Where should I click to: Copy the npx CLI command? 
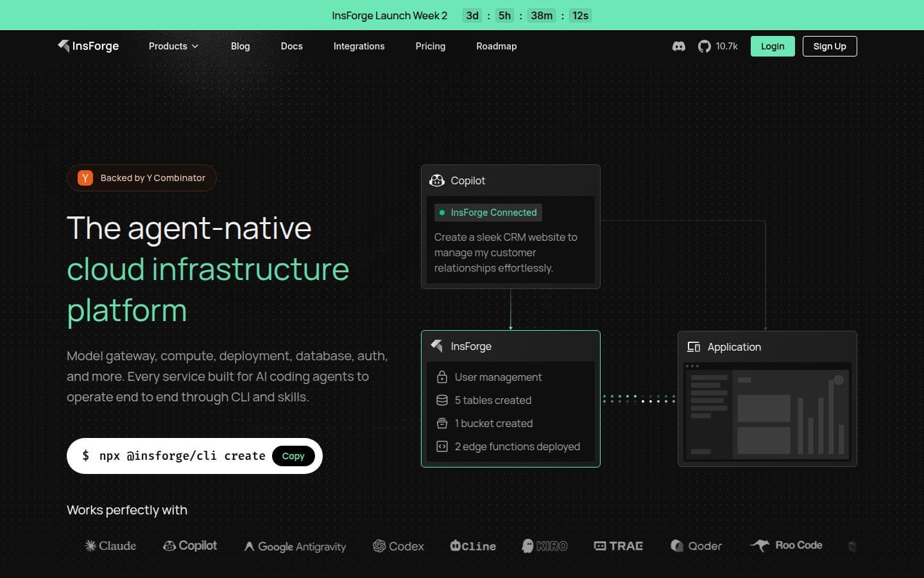[x=293, y=456]
